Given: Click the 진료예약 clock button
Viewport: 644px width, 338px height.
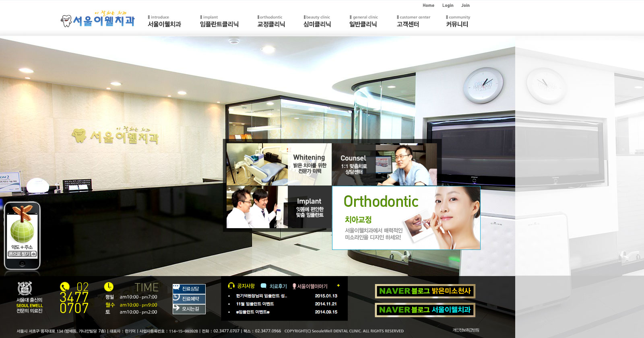Looking at the screenshot, I should point(189,299).
